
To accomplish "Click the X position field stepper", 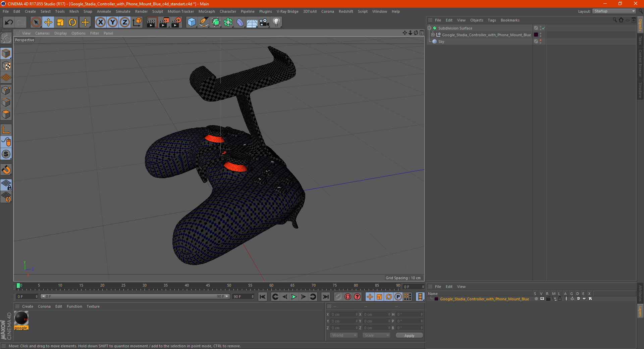I will pos(356,314).
